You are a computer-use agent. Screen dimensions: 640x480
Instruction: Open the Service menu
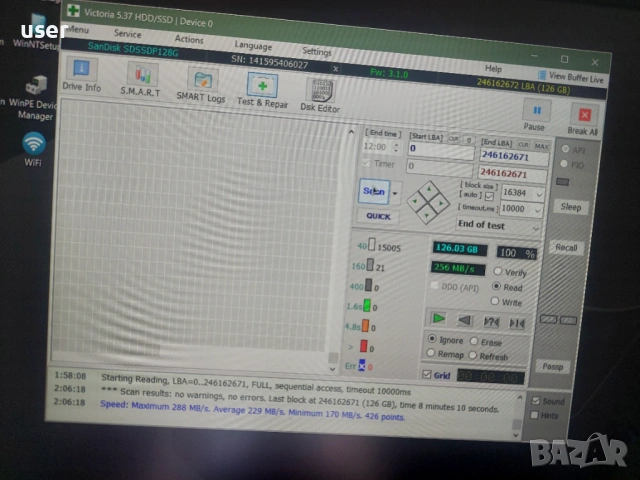click(128, 34)
